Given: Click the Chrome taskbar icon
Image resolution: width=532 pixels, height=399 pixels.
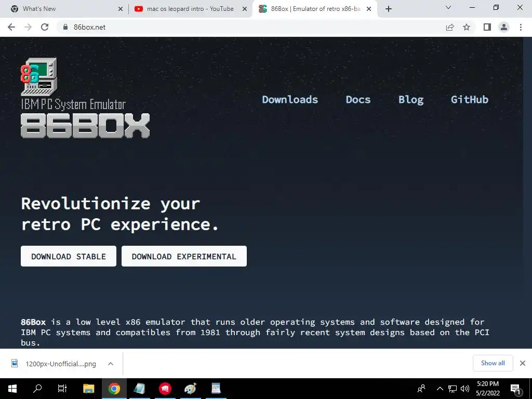Looking at the screenshot, I should point(114,389).
